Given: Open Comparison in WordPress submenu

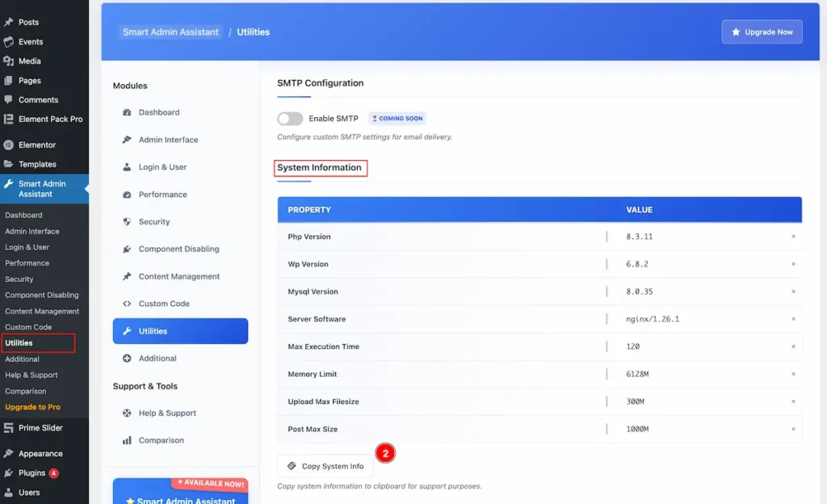Looking at the screenshot, I should pos(25,391).
